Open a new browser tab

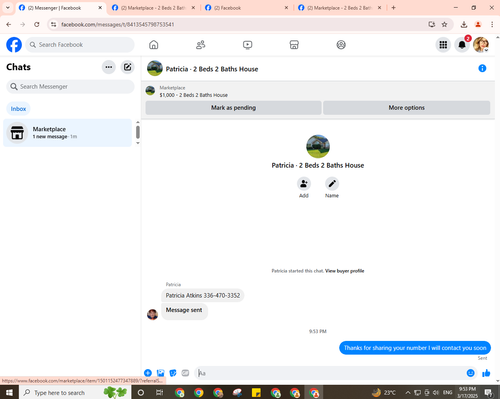coord(394,8)
